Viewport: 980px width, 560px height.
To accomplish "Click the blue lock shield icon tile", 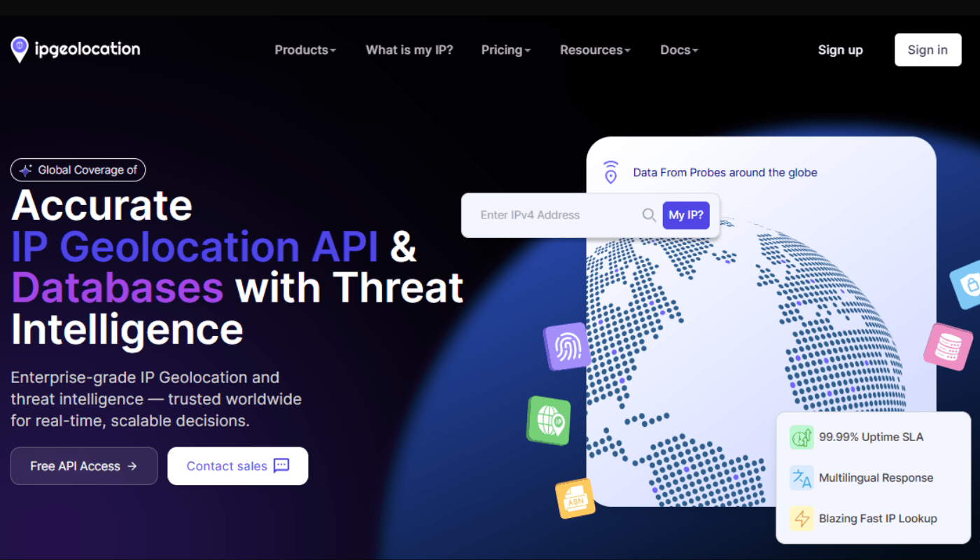I will pos(967,284).
